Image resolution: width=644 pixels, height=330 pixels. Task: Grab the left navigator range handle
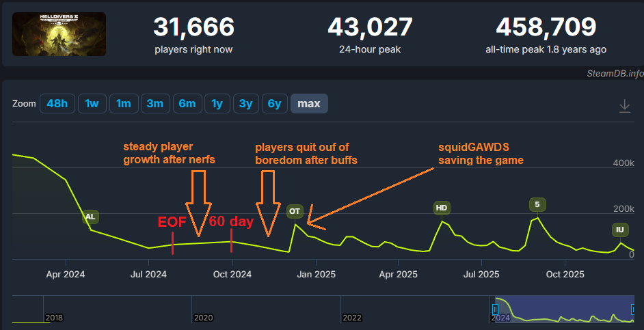click(x=495, y=310)
